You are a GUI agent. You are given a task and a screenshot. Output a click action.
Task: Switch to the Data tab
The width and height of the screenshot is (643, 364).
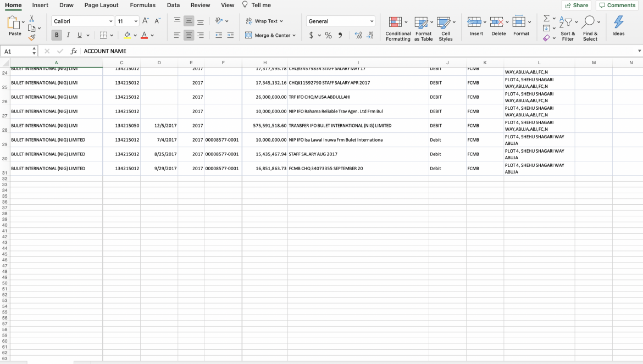click(x=173, y=5)
